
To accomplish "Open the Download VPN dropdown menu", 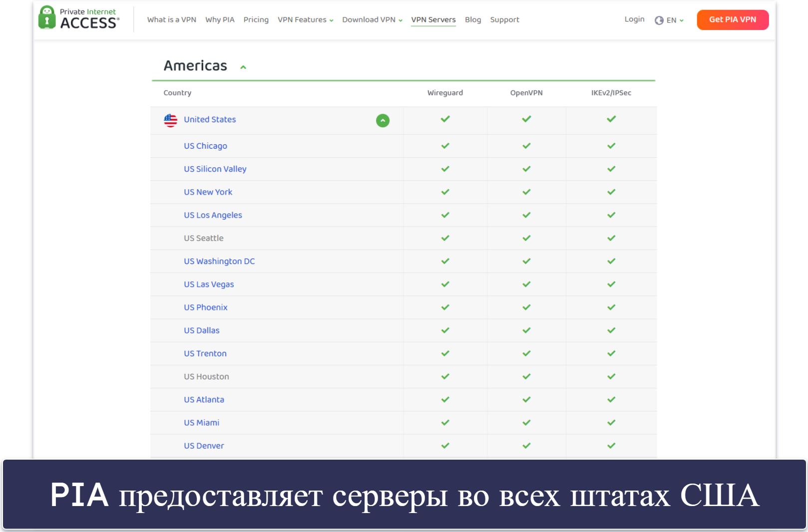I will [372, 19].
